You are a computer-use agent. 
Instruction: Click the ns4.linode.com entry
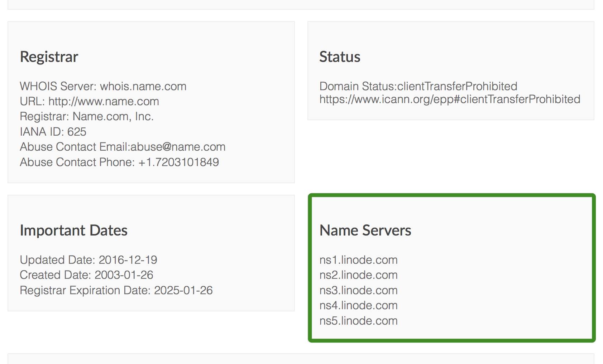point(358,305)
